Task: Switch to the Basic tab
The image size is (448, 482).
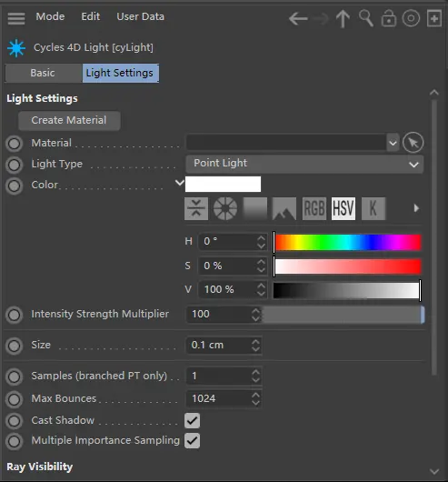Action: (43, 73)
